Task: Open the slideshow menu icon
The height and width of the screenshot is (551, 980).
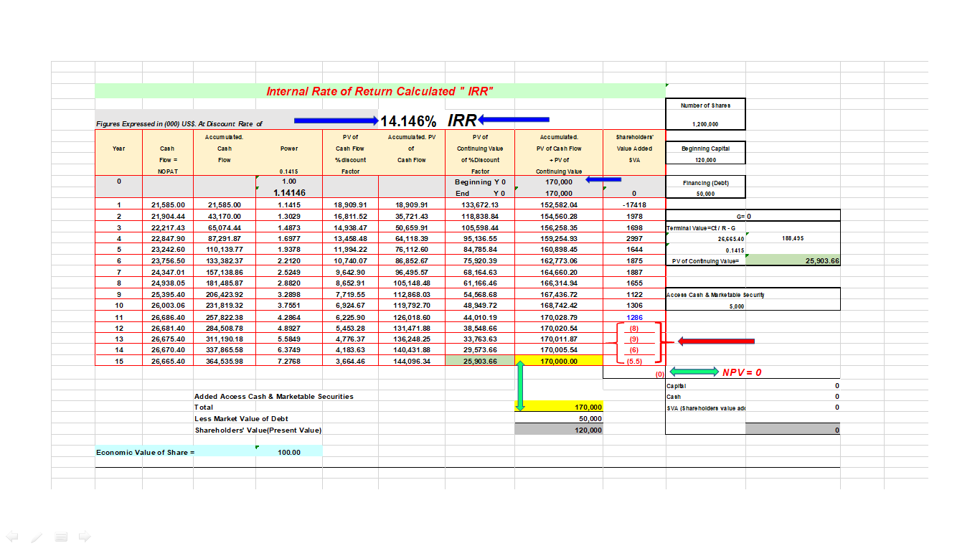Action: 62,535
